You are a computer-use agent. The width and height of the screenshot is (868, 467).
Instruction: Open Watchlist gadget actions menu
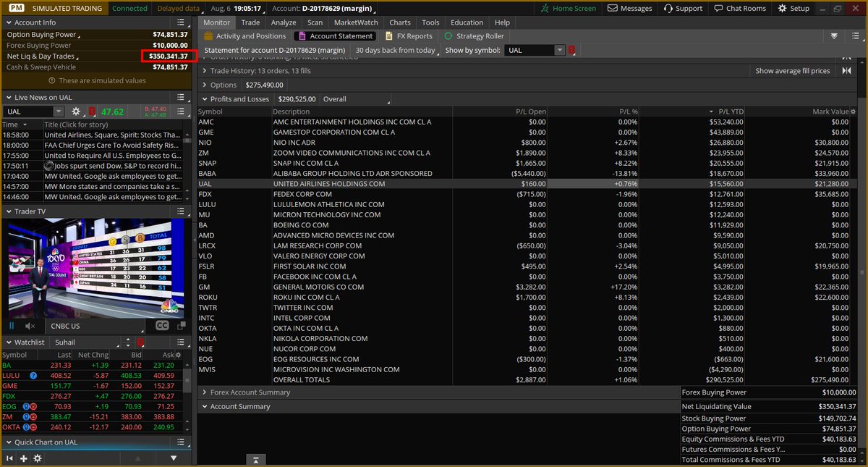[x=182, y=342]
